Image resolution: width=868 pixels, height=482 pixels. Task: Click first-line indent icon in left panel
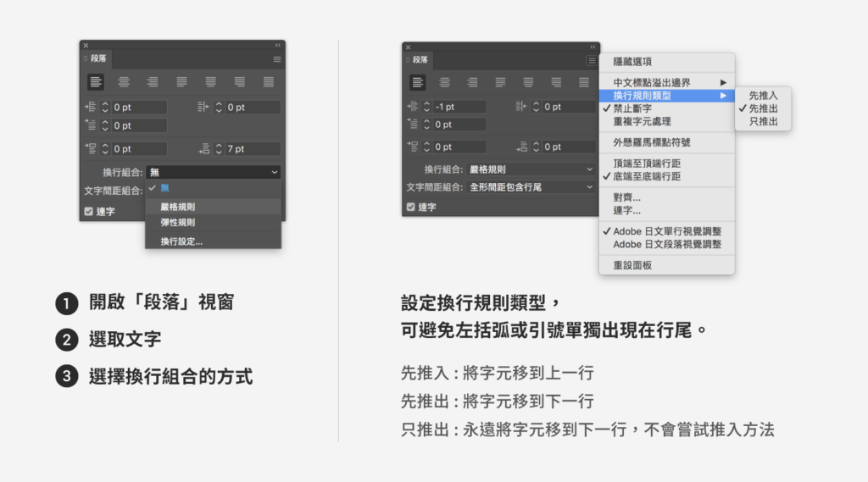click(90, 125)
